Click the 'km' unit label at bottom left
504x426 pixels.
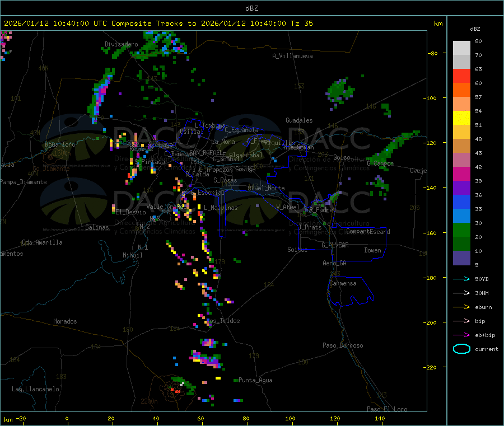click(8, 420)
